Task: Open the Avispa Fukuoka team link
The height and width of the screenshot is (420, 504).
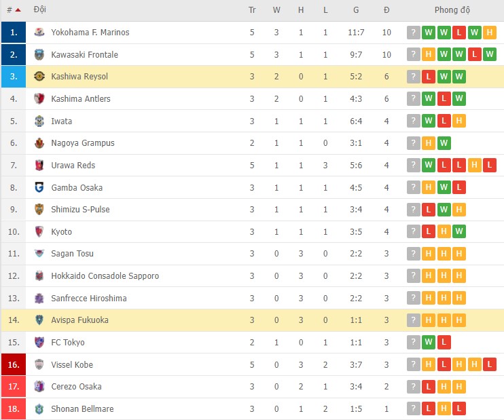Action: pos(79,320)
